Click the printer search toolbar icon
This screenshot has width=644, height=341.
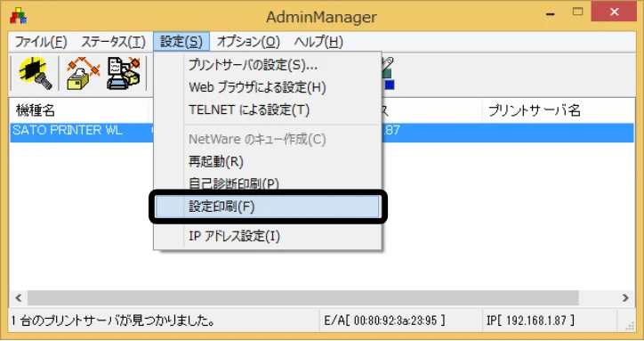(35, 73)
